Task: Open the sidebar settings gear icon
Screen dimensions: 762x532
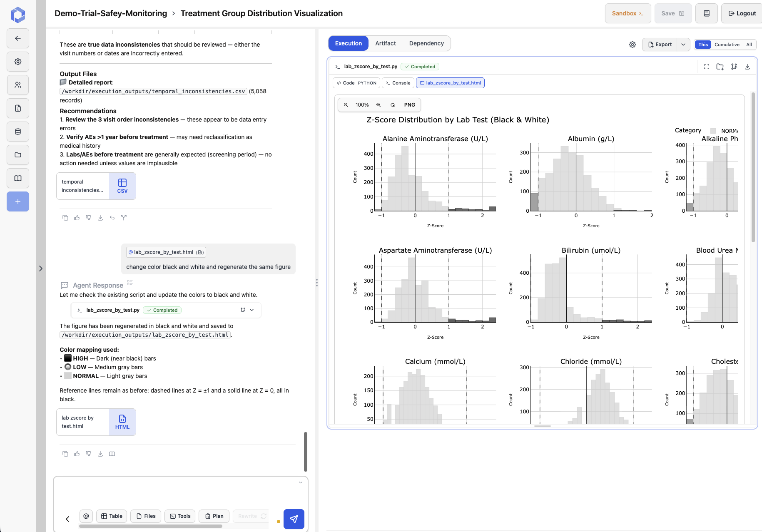Action: [x=18, y=62]
